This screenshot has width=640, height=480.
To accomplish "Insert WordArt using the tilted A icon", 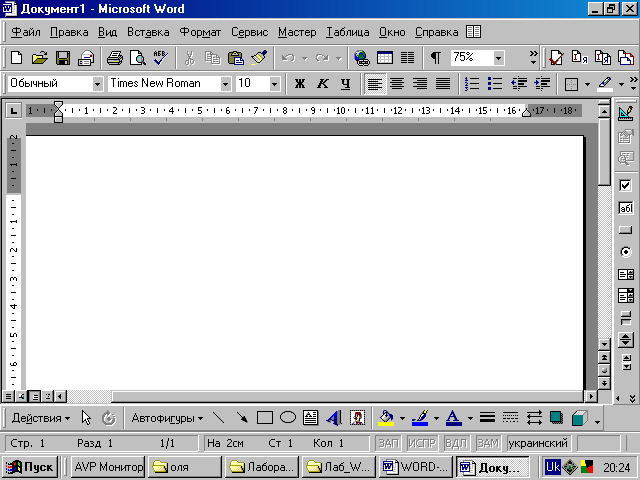I will 333,418.
